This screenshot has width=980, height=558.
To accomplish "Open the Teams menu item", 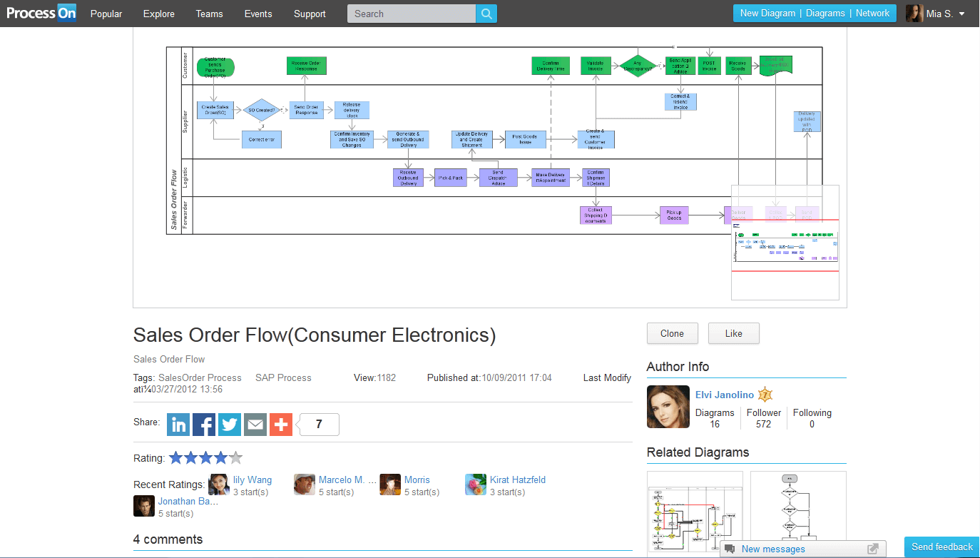I will [x=209, y=13].
